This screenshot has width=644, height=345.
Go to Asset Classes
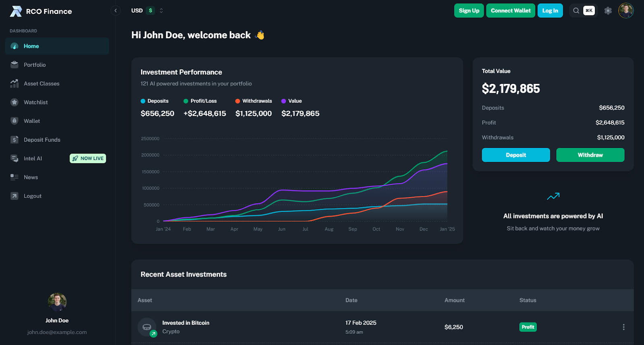(57, 83)
